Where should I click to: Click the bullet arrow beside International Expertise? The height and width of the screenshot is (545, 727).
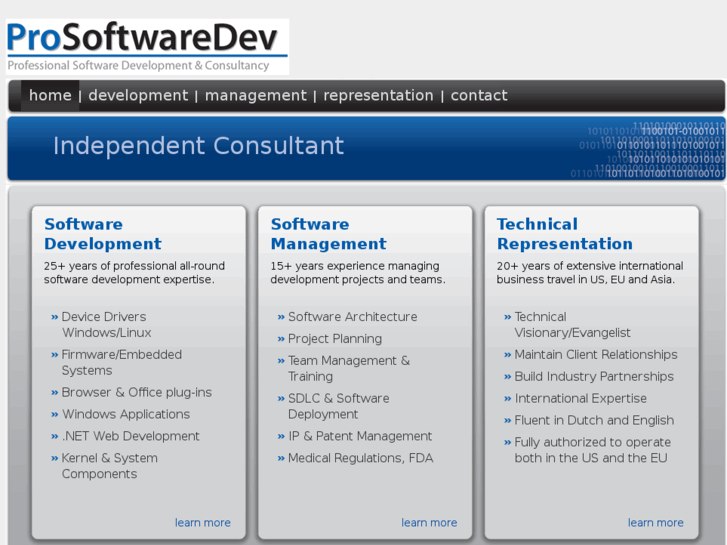(507, 399)
